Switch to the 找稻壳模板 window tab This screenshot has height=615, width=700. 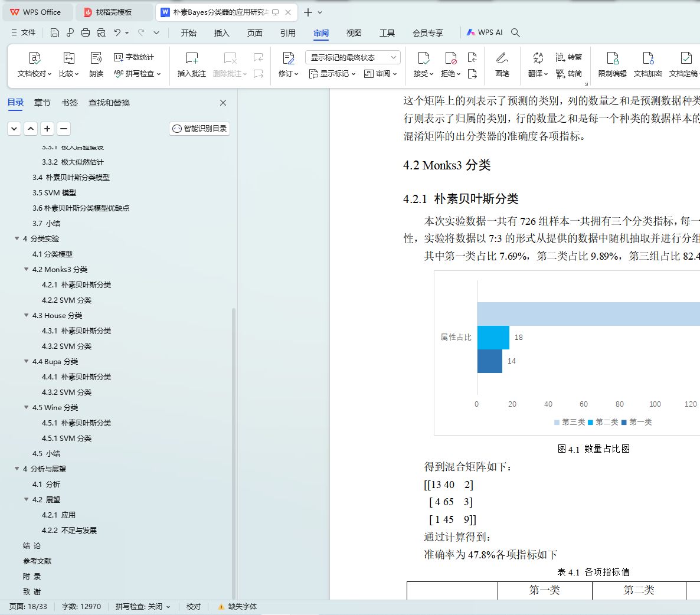click(x=114, y=12)
